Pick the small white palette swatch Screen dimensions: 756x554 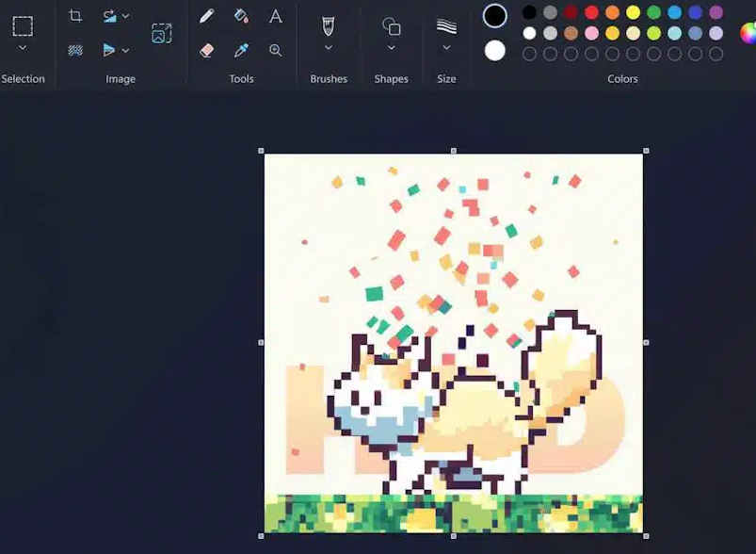pyautogui.click(x=529, y=33)
